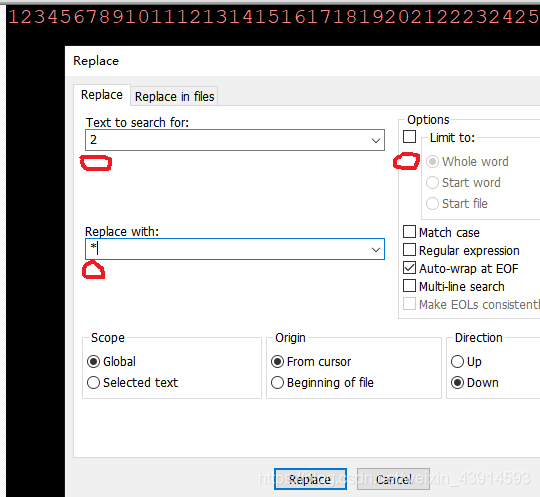Viewport: 540px width, 497px height.
Task: Click the red number text in editor
Action: 274,16
